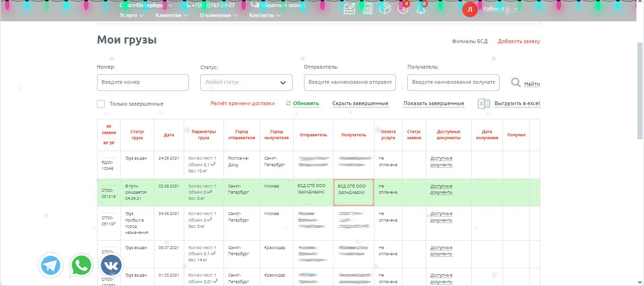Open the calculator icon in header

367,9
